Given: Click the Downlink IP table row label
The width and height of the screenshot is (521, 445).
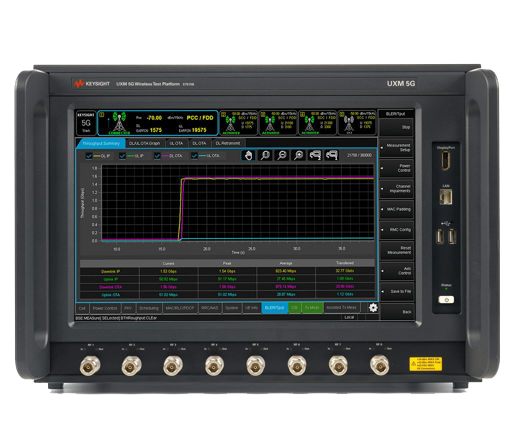Looking at the screenshot, I should click(110, 271).
